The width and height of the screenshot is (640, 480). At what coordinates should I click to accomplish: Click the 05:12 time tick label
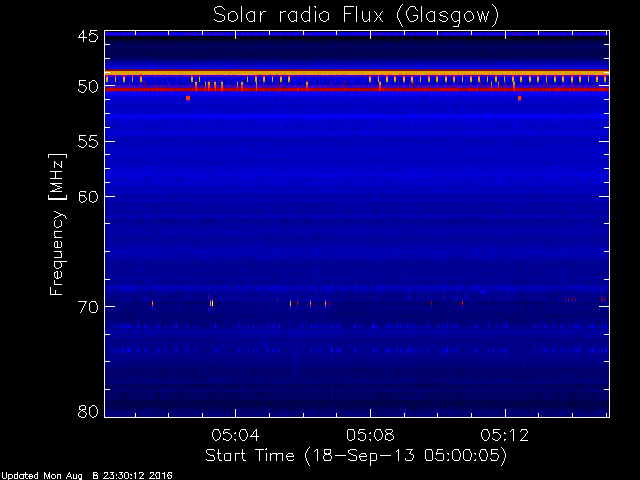tap(505, 435)
